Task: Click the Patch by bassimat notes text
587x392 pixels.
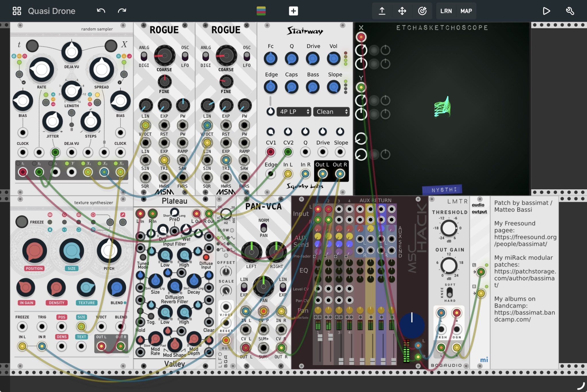Action: pyautogui.click(x=523, y=206)
